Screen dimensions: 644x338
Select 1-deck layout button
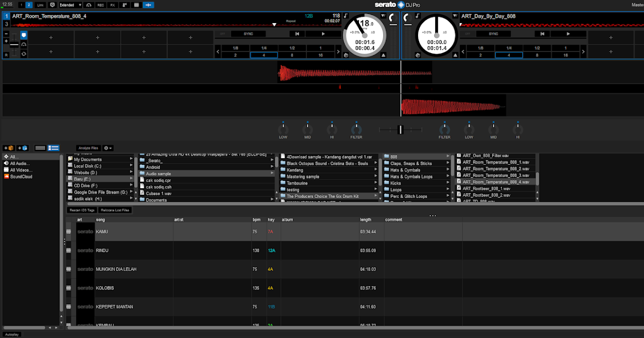tap(21, 5)
